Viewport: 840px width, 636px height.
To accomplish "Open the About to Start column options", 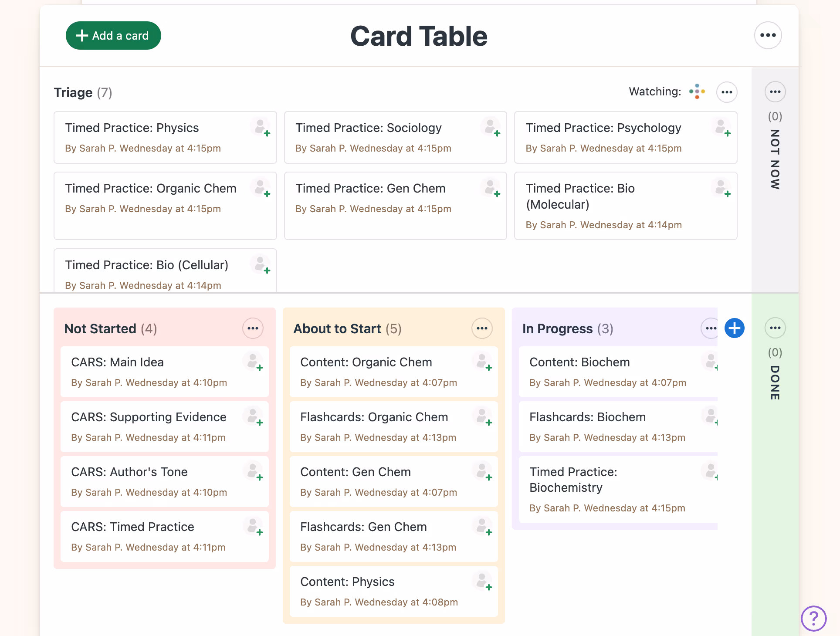I will click(482, 328).
